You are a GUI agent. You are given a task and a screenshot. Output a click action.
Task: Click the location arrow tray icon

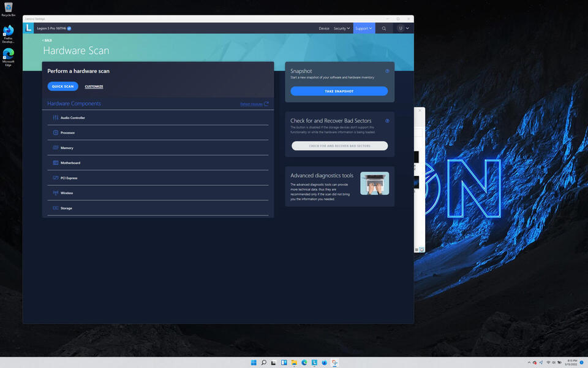541,362
